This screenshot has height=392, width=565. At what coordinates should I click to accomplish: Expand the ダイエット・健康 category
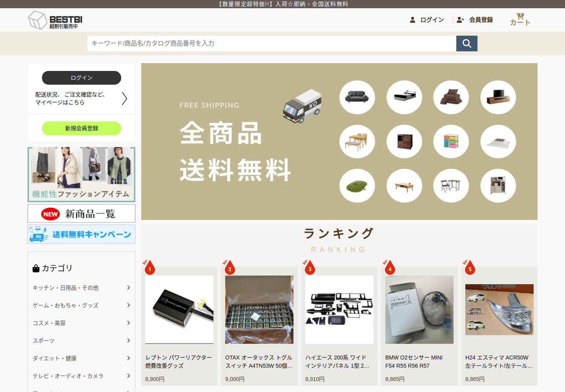coord(82,358)
